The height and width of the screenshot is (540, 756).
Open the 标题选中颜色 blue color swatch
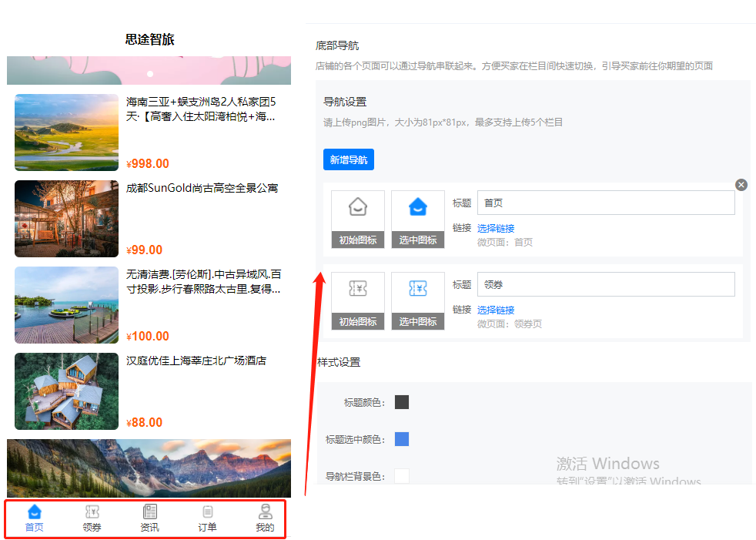coord(402,439)
